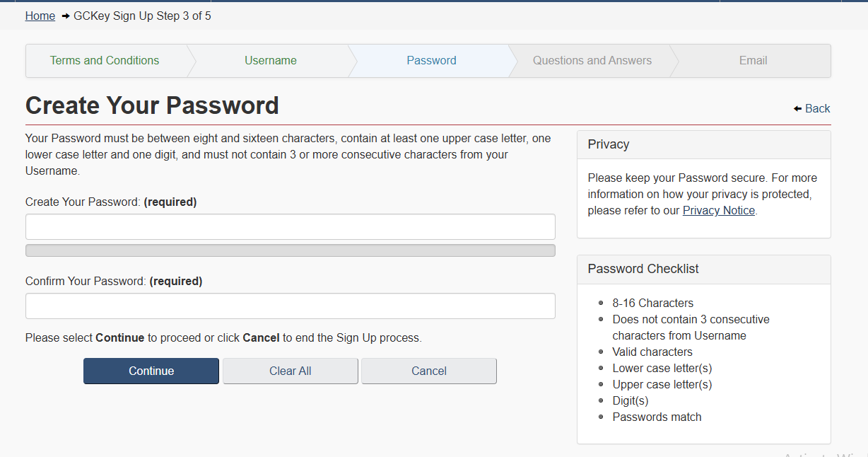The image size is (868, 457).
Task: Click the password strength meter bar
Action: 290,250
